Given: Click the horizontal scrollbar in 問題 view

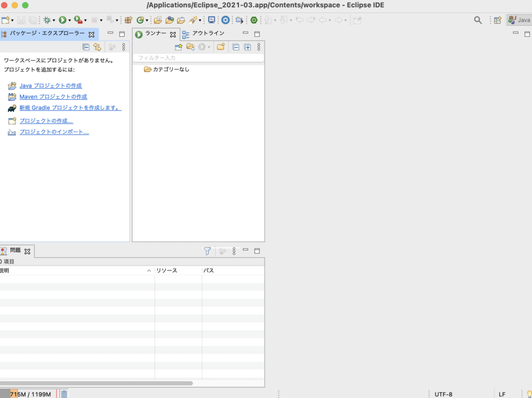Looking at the screenshot, I should [96, 383].
